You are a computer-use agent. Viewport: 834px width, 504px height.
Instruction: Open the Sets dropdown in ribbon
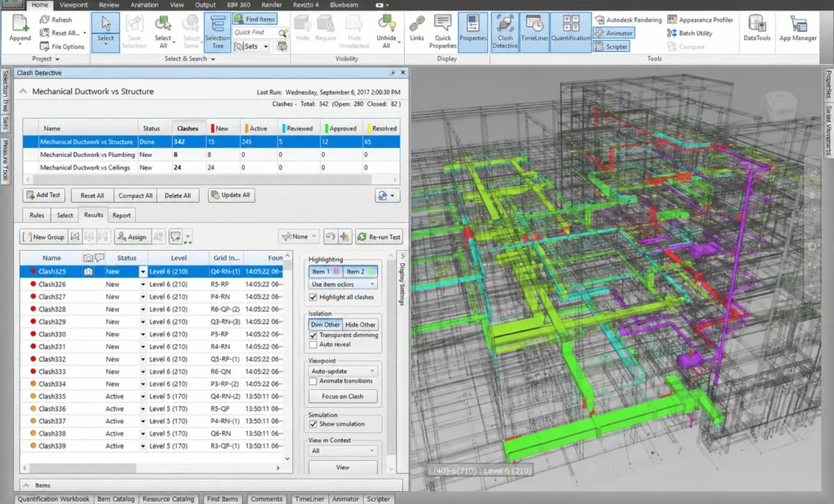click(266, 46)
